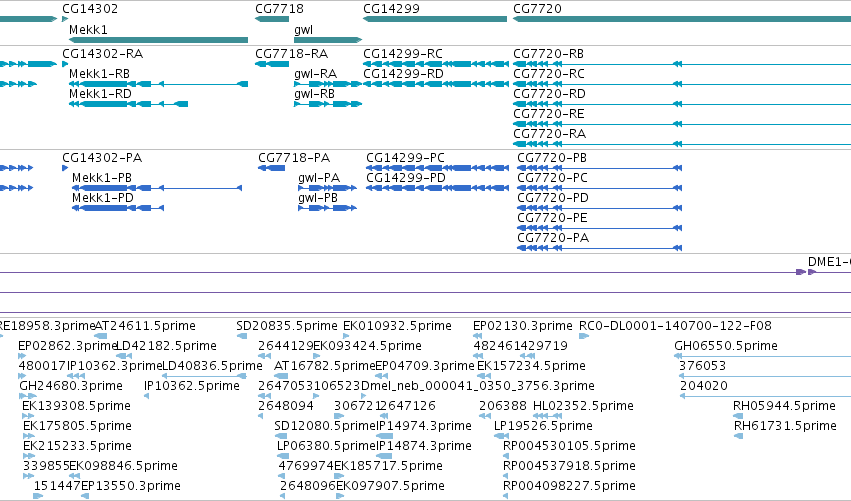Open EST 204020 label
Image resolution: width=851 pixels, height=501 pixels.
(x=703, y=386)
